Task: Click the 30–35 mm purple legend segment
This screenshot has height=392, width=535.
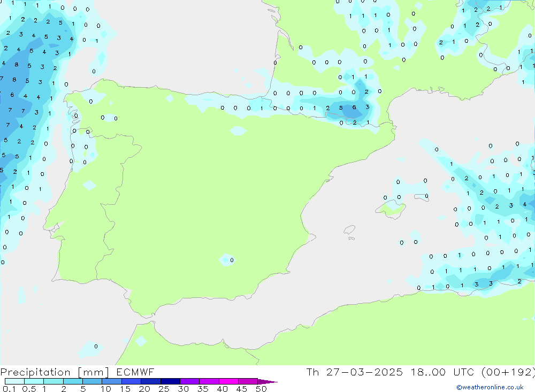Action: click(189, 381)
